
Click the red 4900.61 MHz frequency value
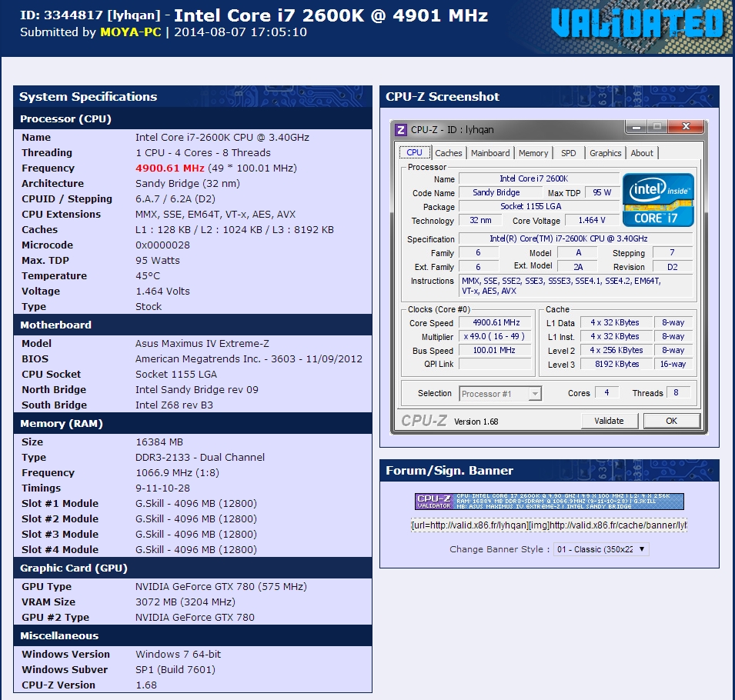pos(170,168)
